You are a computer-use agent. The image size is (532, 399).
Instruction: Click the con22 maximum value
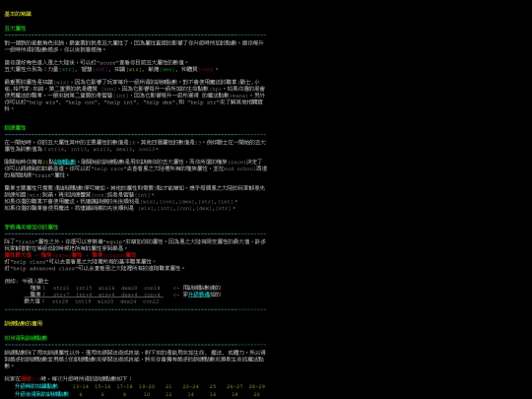[x=151, y=301]
